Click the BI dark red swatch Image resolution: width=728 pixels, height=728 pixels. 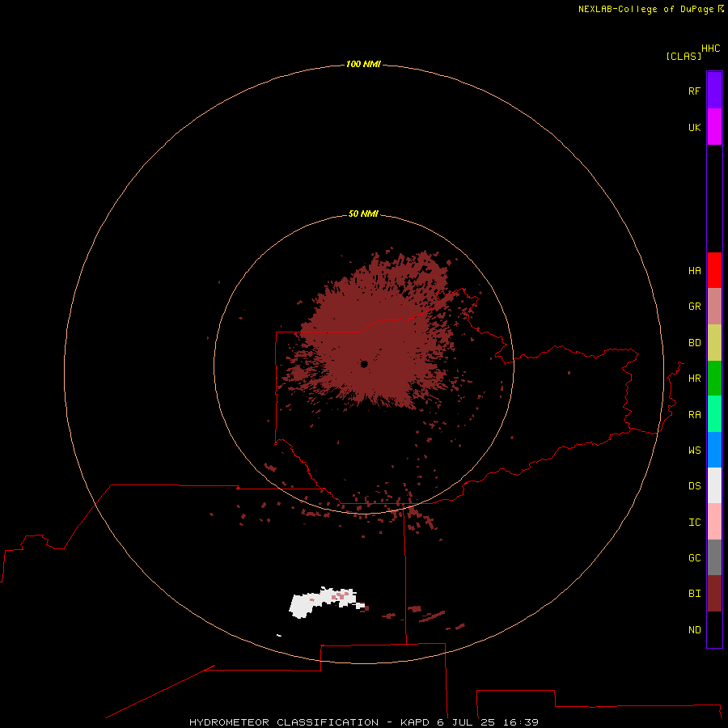pyautogui.click(x=714, y=594)
